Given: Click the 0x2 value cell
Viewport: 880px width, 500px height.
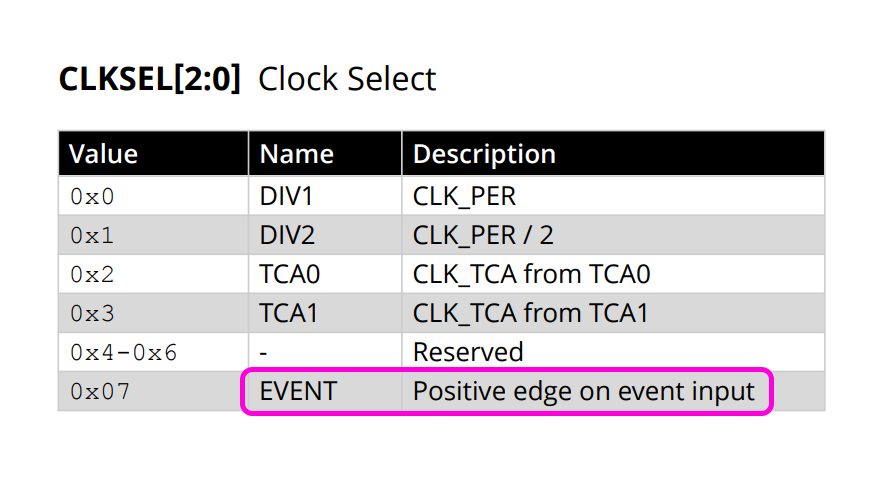Looking at the screenshot, I should (93, 274).
